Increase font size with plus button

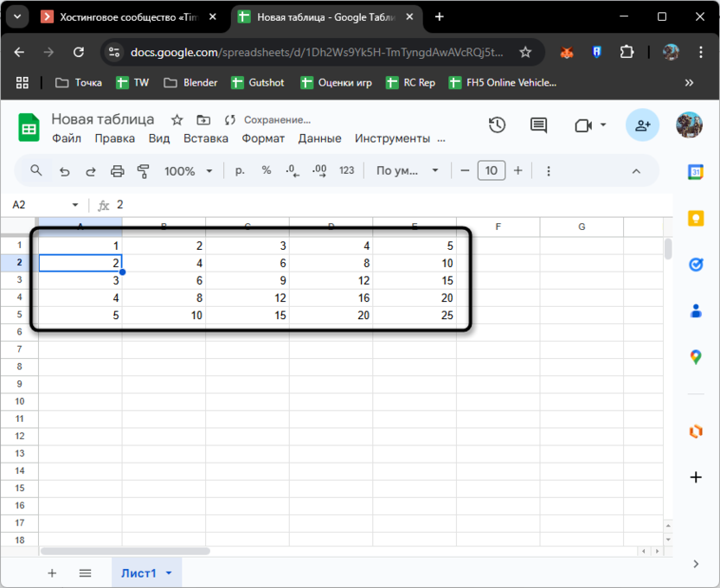click(x=518, y=170)
